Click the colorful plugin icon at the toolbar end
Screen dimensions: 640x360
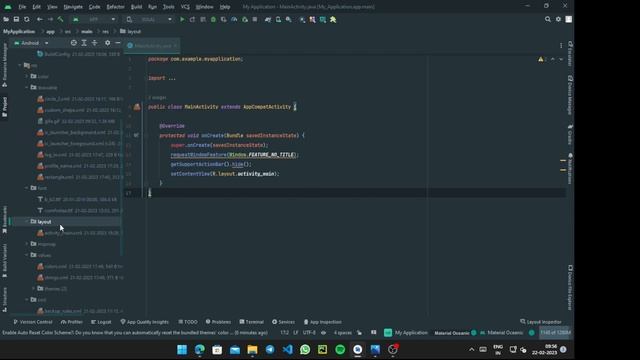pos(333,19)
